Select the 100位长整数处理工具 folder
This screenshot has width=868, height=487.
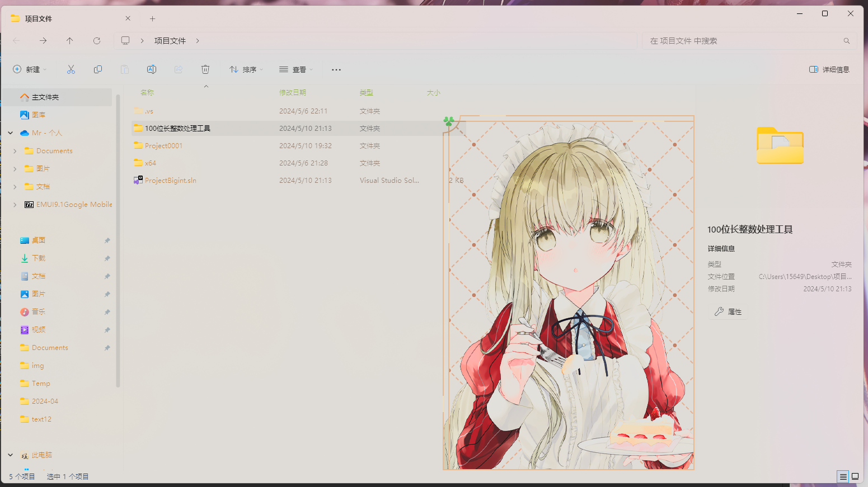coord(299,129)
